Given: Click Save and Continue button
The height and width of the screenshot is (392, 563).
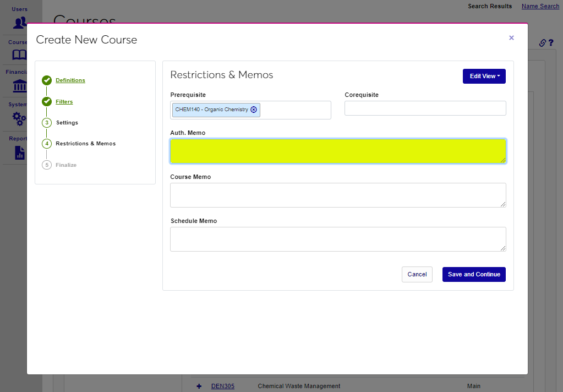Looking at the screenshot, I should click(474, 274).
